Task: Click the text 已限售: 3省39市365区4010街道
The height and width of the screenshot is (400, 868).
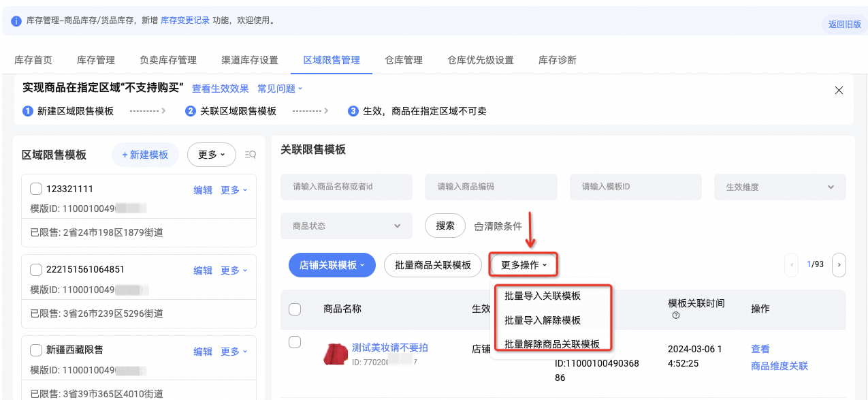Action: pos(97,393)
